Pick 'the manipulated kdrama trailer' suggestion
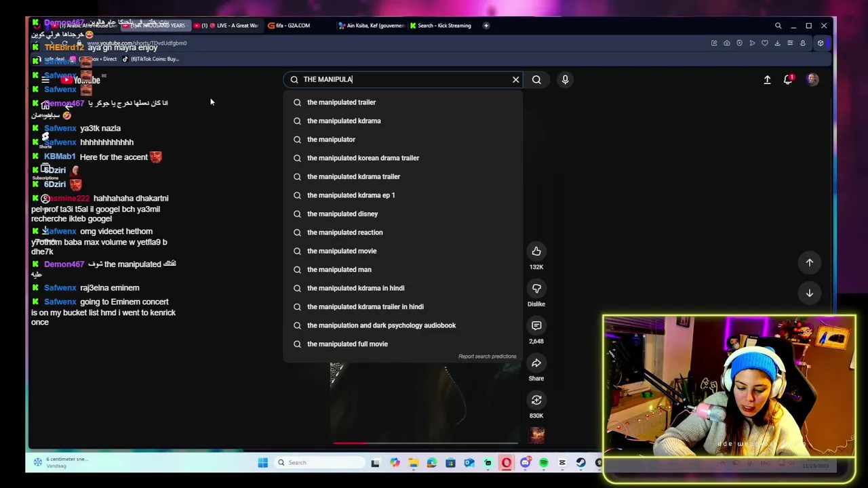This screenshot has width=868, height=488. 403,177
